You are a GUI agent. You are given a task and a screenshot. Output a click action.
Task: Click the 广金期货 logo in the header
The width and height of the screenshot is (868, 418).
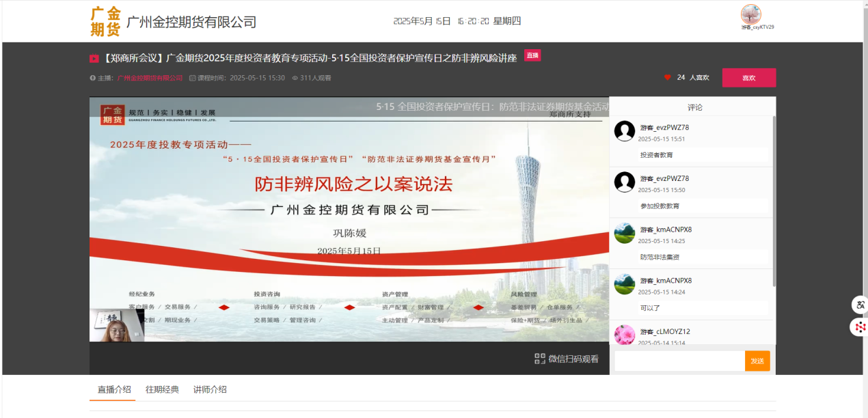pos(105,22)
